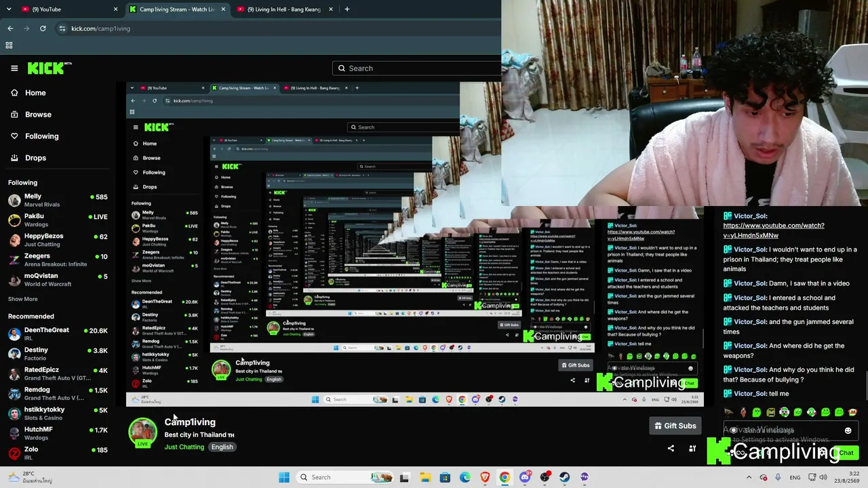Open Destiny recommended channel
Viewport: 868px width, 488px height.
tap(58, 354)
